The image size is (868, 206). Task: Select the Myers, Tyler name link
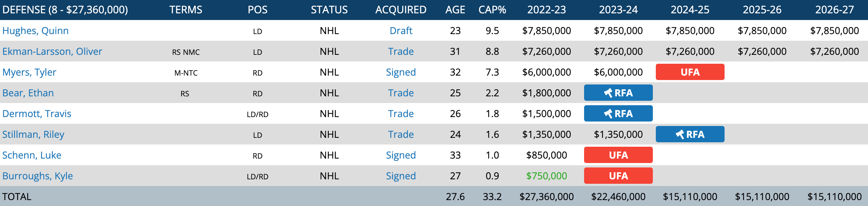[29, 72]
